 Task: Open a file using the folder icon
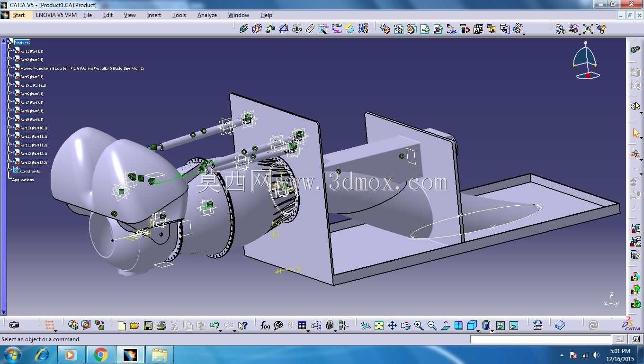[134, 326]
